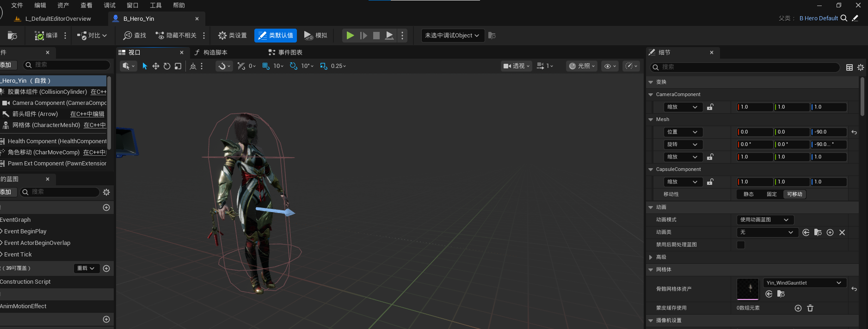Open 对比 diff dropdown

tap(92, 36)
